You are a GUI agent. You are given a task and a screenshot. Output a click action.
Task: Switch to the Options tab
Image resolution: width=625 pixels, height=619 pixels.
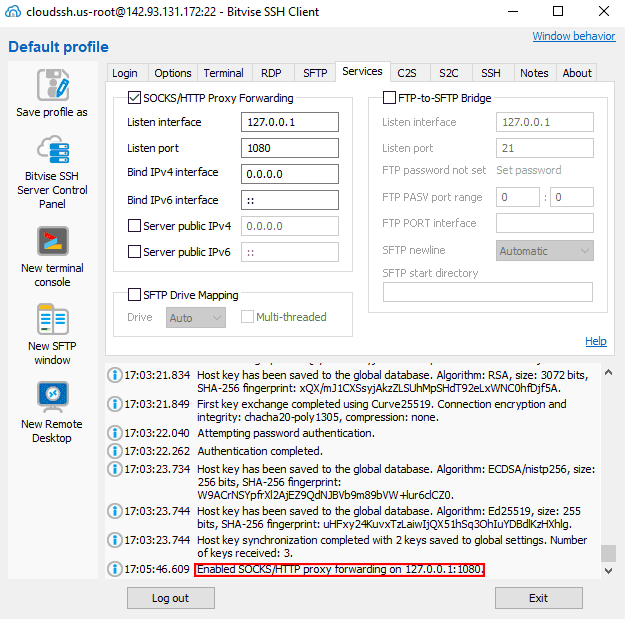(x=173, y=73)
